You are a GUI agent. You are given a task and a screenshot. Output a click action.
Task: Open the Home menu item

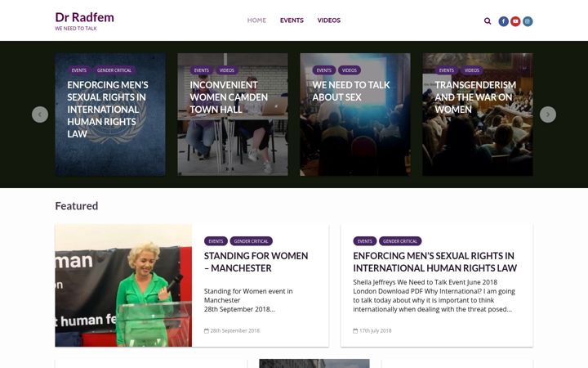256,20
